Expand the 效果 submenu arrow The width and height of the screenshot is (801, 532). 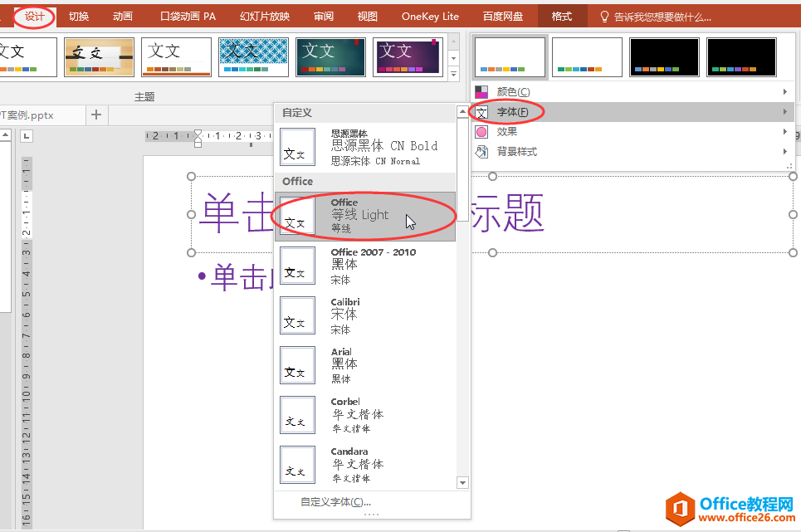(x=785, y=130)
